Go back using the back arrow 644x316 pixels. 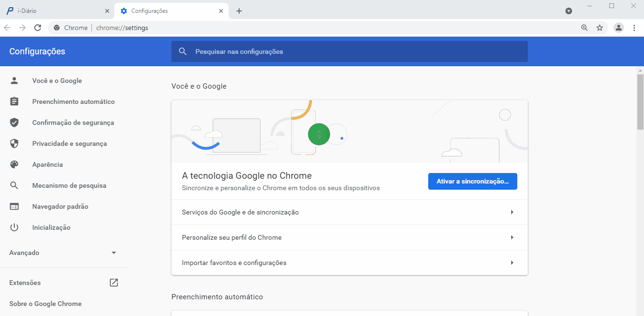[x=7, y=28]
